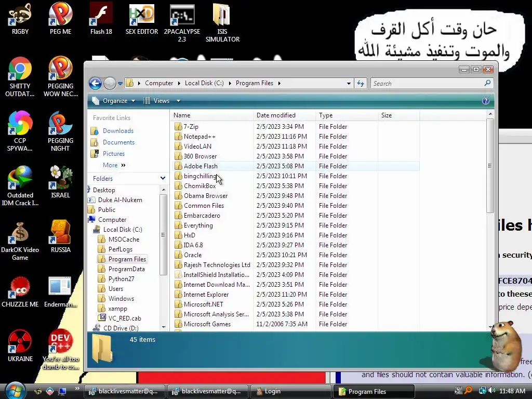Open the UKRAINE radiation icon shortcut
The width and height of the screenshot is (532, 399).
point(20,345)
